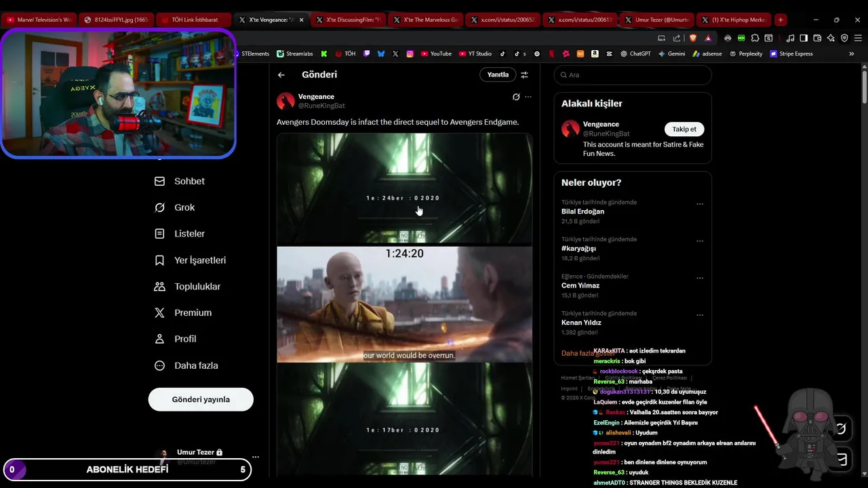Open the YouTube bookmark

point(436,54)
